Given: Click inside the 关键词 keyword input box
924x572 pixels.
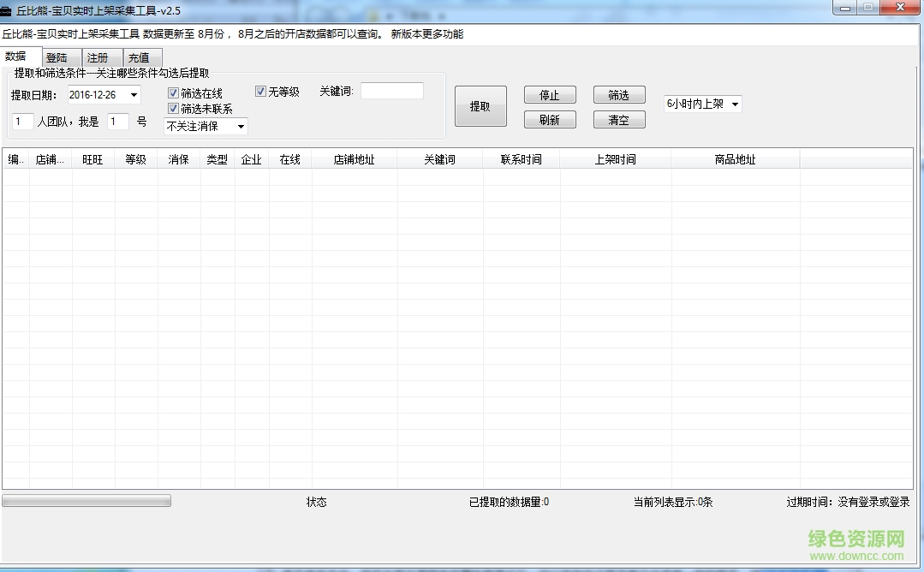Looking at the screenshot, I should 392,90.
